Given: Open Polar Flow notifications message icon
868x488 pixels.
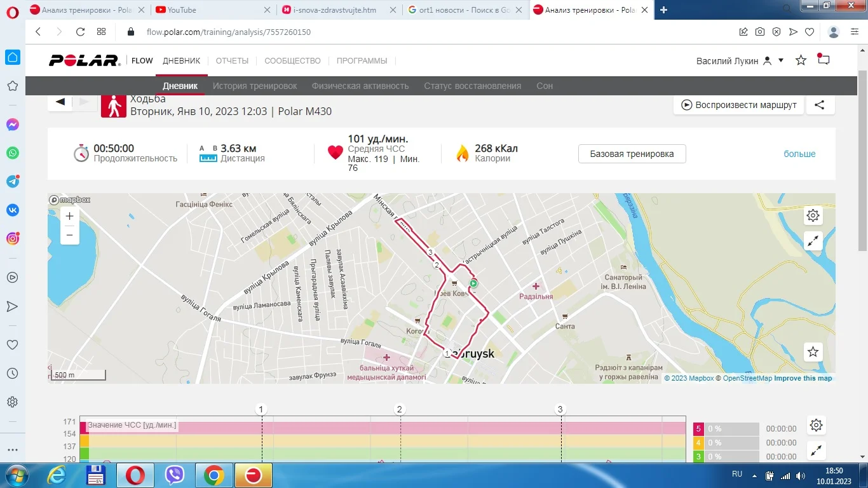Looking at the screenshot, I should (x=824, y=60).
